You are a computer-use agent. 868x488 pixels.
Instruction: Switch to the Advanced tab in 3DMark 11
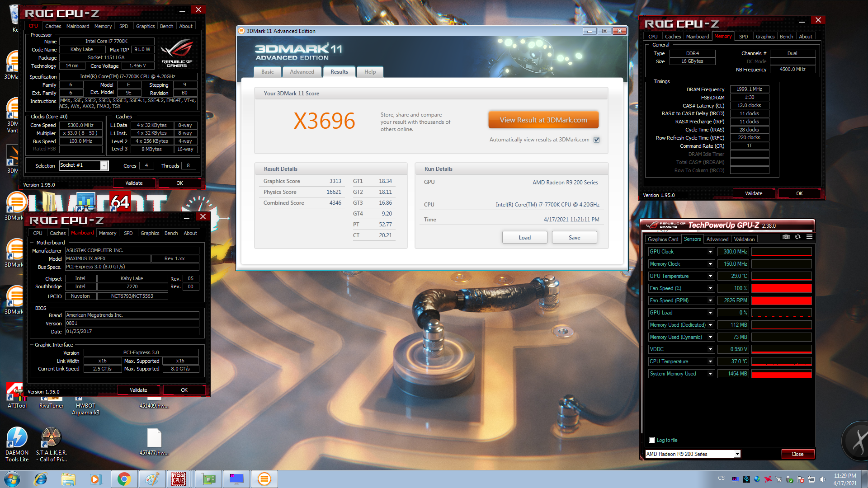point(302,72)
